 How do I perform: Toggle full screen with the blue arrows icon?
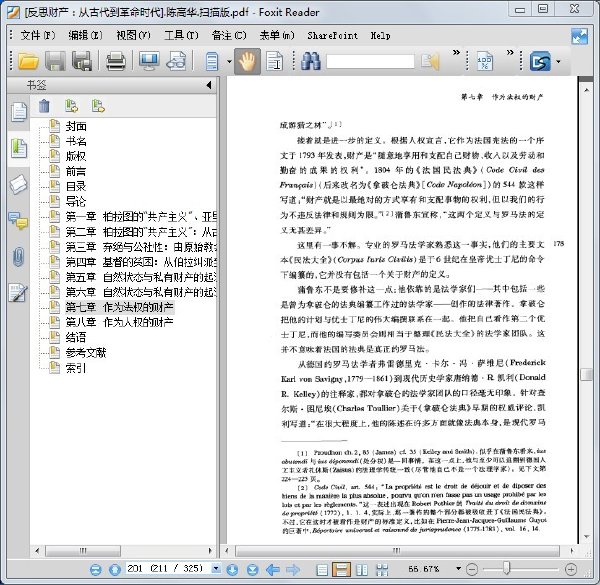tap(579, 37)
